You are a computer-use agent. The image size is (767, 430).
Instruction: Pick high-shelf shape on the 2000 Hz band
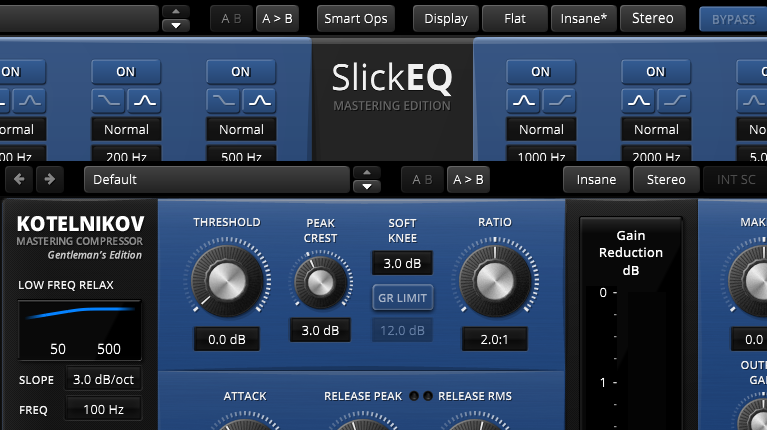pyautogui.click(x=674, y=100)
